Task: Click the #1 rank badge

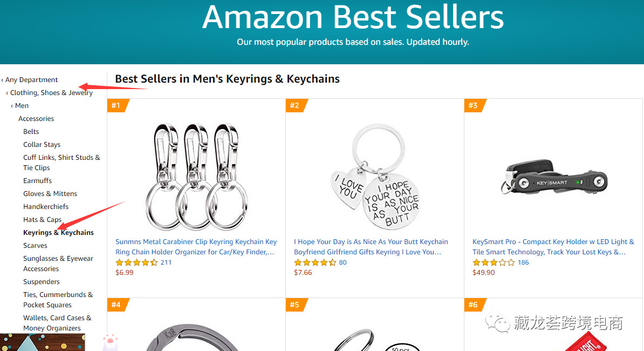Action: (x=117, y=105)
